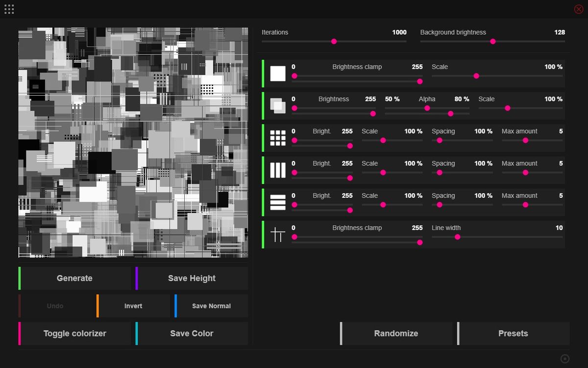Click the Generate button
This screenshot has height=368, width=588.
tap(74, 278)
